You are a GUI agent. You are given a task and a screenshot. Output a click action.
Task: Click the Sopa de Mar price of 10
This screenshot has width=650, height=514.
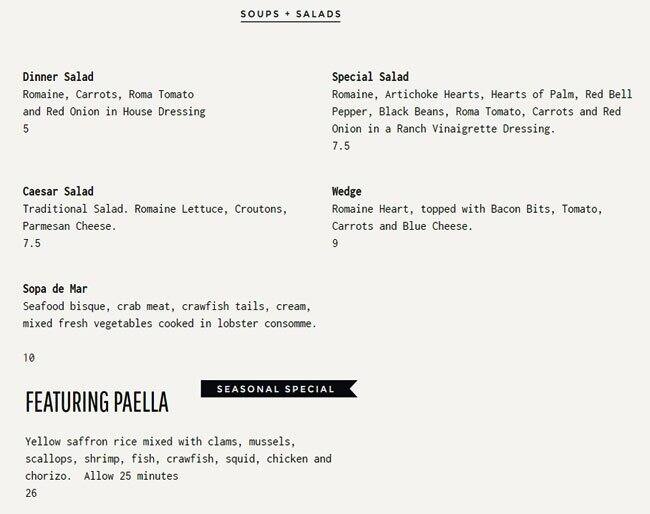point(29,357)
